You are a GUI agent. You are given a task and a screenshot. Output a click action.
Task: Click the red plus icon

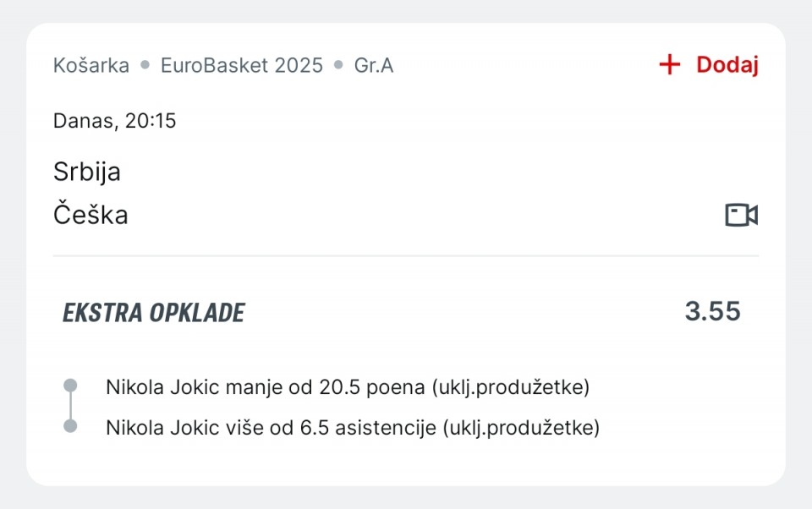tap(670, 65)
